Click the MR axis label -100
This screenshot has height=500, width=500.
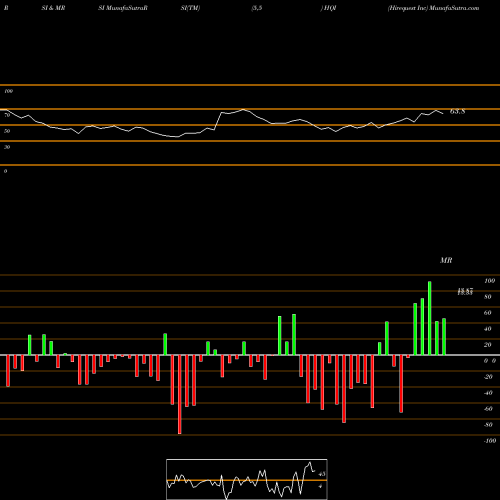[x=489, y=441]
